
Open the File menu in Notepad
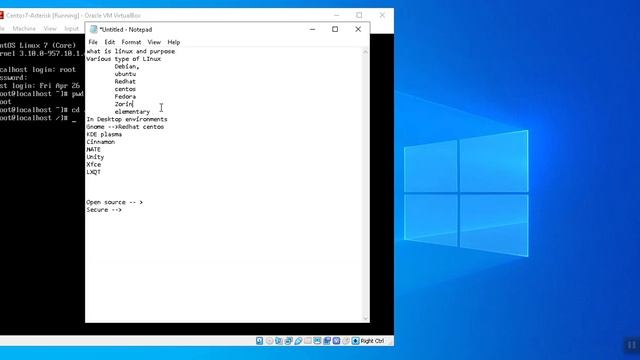[x=93, y=42]
